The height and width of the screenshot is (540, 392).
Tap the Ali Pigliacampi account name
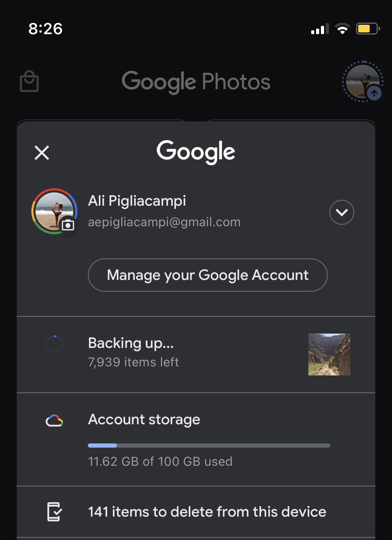tap(137, 201)
